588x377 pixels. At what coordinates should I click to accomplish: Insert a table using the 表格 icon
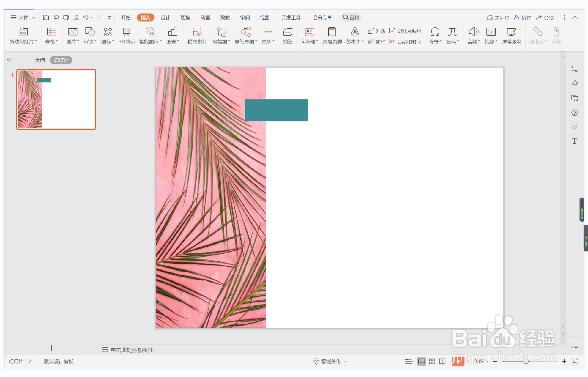pyautogui.click(x=51, y=35)
